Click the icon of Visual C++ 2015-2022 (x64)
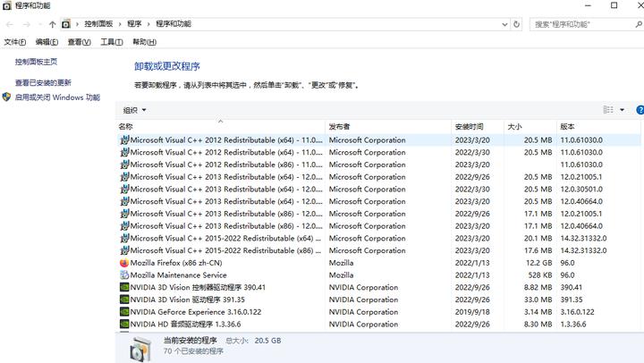 coord(124,238)
